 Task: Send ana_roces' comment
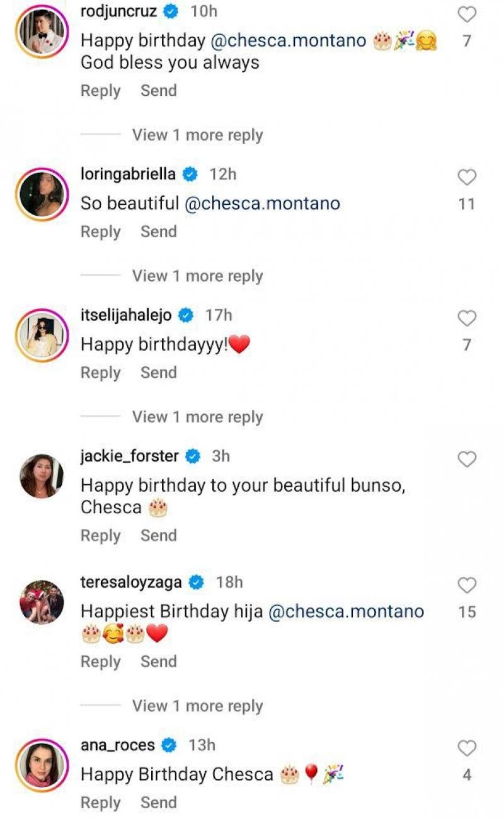[x=158, y=803]
